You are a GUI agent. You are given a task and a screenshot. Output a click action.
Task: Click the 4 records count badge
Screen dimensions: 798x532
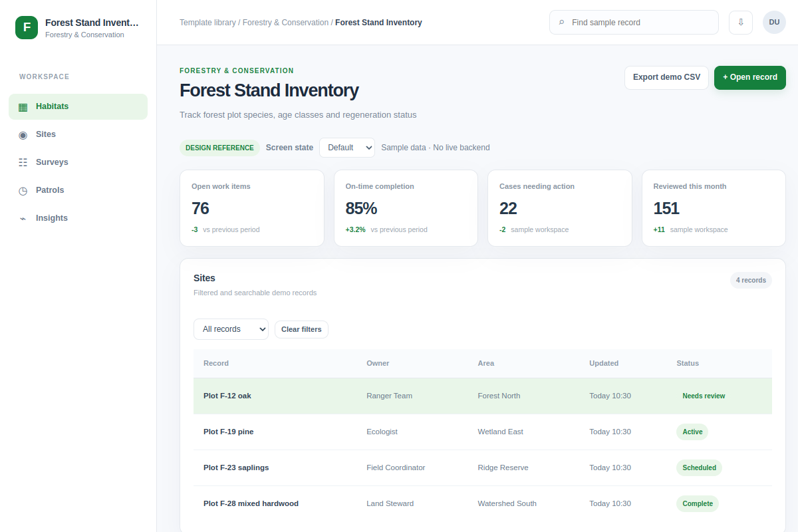[x=751, y=280]
